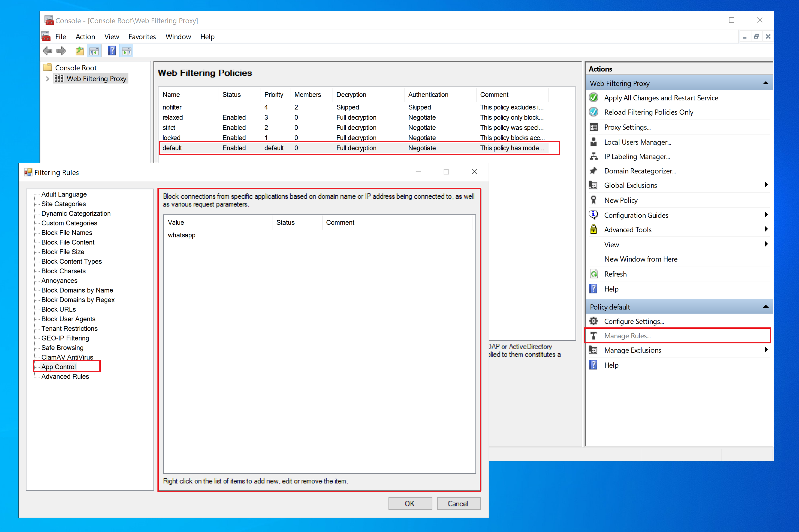Toggle the Show/Hide Console Tree toolbar icon

tap(94, 51)
